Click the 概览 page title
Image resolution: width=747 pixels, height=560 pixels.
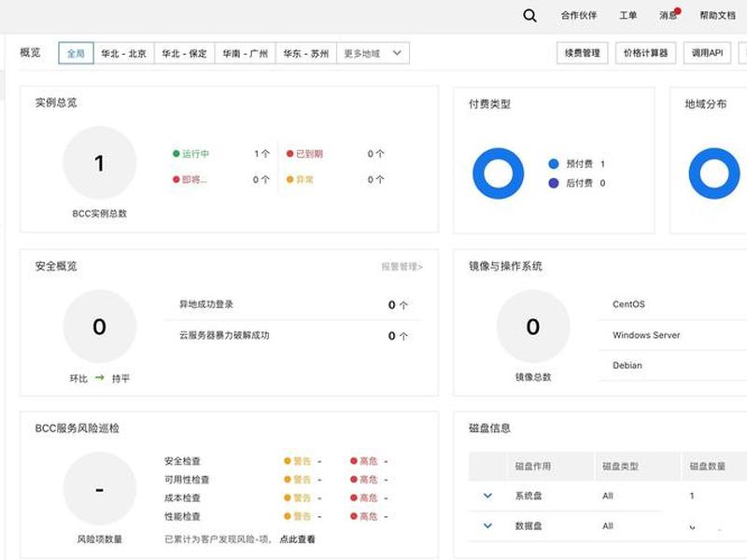tap(30, 52)
